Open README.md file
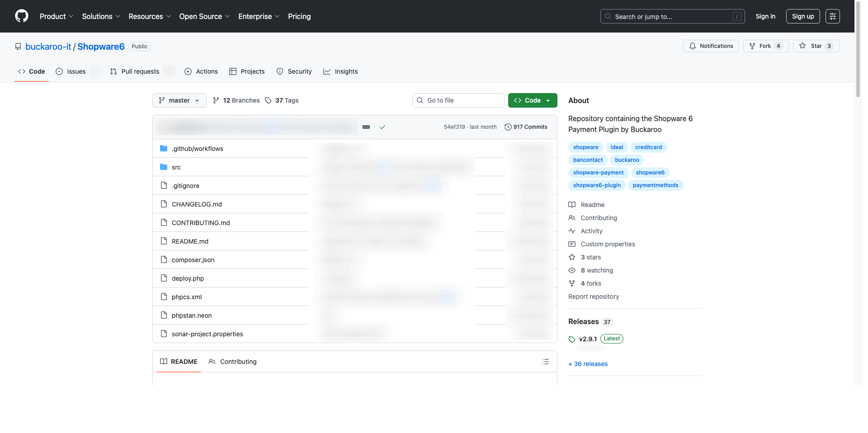Image resolution: width=868 pixels, height=433 pixels. [x=190, y=241]
